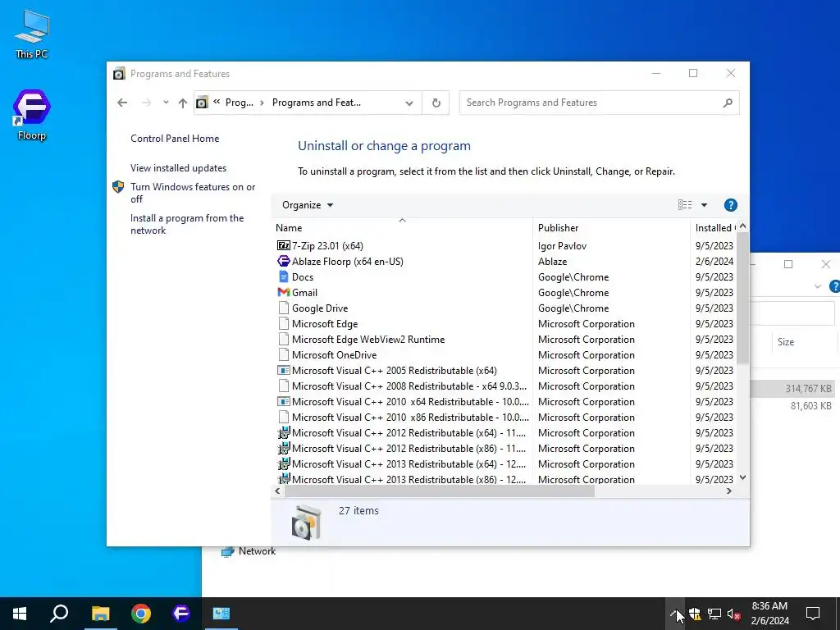Image resolution: width=840 pixels, height=630 pixels.
Task: Open the Organize dropdown
Action: pos(308,205)
